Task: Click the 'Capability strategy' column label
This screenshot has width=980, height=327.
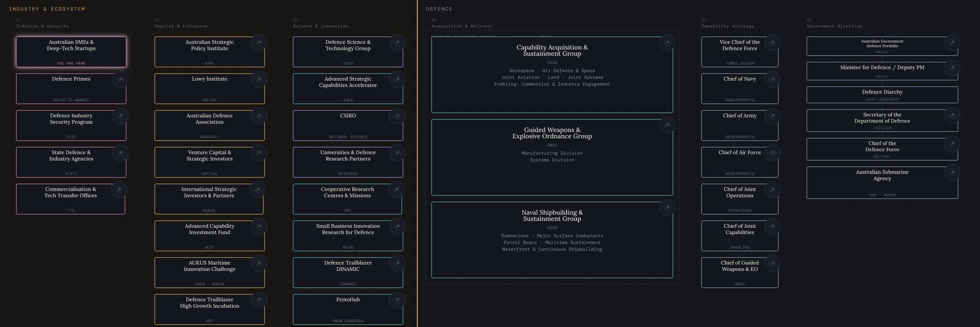Action: 728,26
